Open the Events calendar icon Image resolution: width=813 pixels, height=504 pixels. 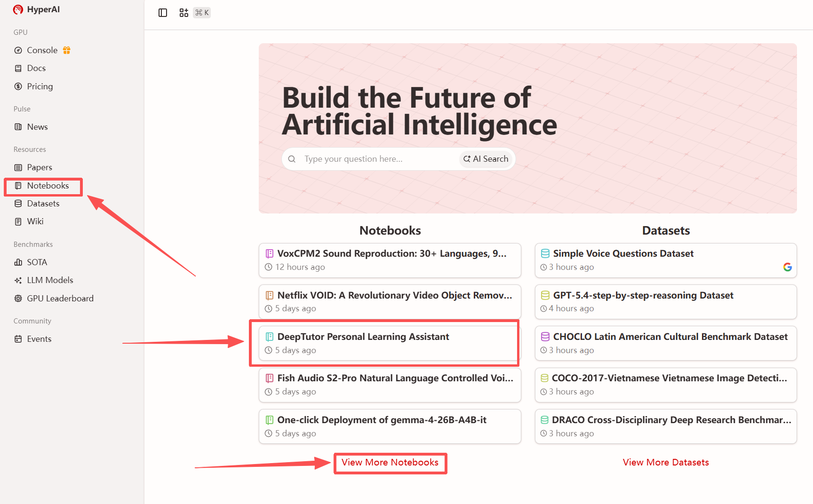pos(18,339)
